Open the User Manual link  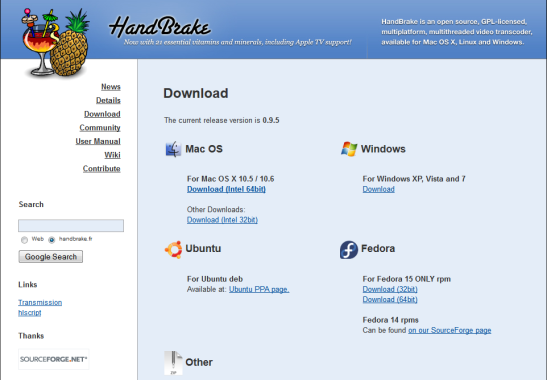(98, 141)
